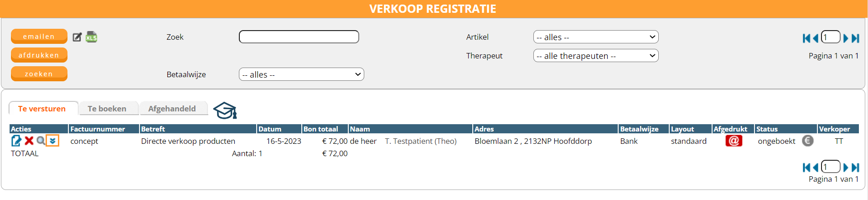
Task: View invoice with magnifying glass icon
Action: pyautogui.click(x=41, y=141)
